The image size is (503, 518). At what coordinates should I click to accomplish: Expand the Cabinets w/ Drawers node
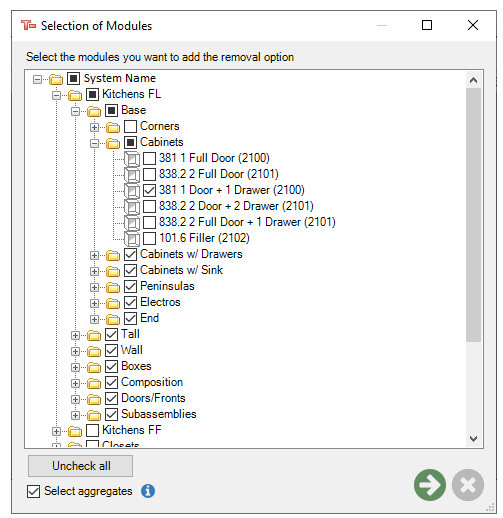(94, 256)
